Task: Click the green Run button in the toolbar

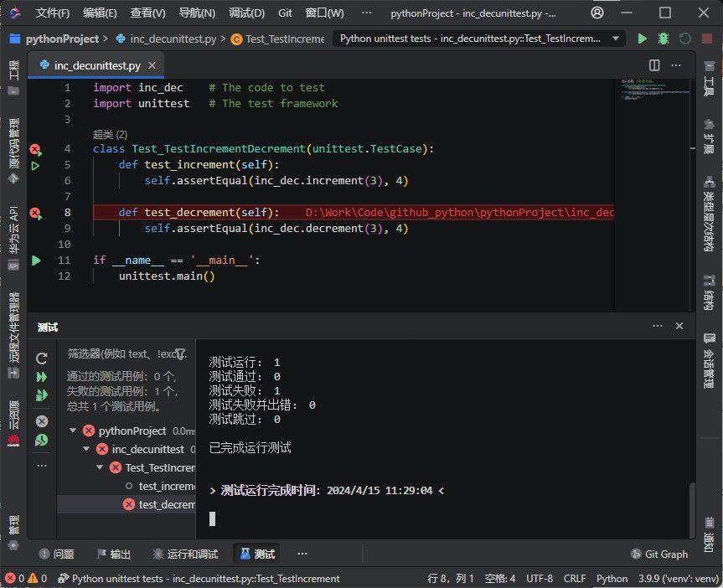Action: click(x=643, y=39)
